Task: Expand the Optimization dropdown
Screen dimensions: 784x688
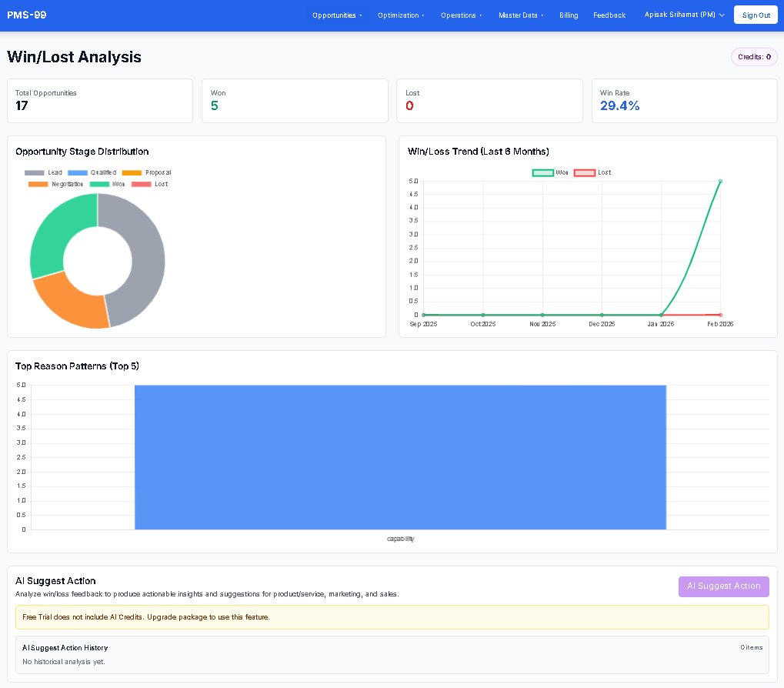Action: (400, 15)
